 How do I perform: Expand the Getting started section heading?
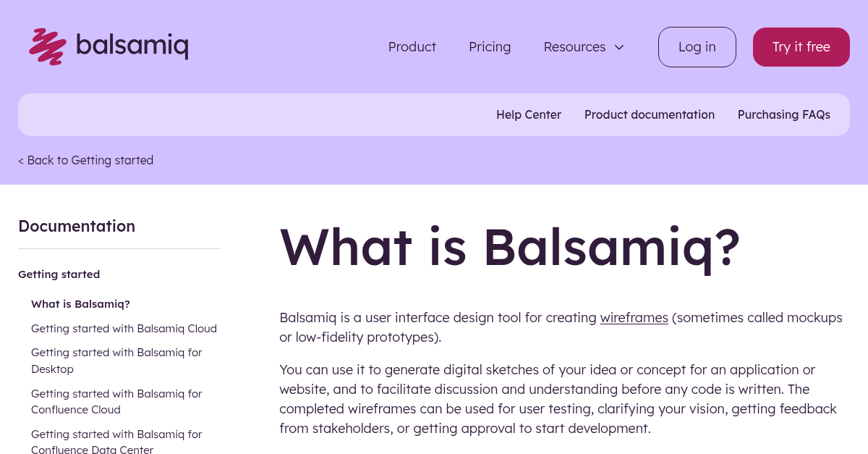point(59,274)
